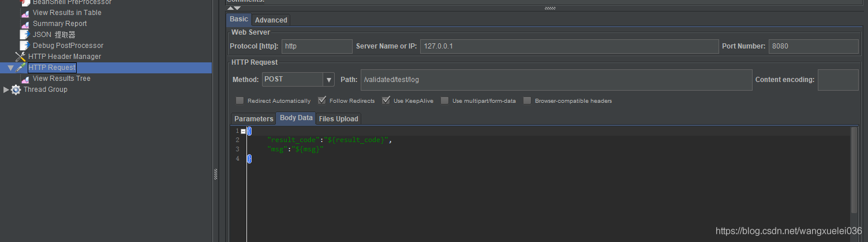This screenshot has height=242, width=868.
Task: Collapse the HTTP Request tree node
Action: point(10,68)
